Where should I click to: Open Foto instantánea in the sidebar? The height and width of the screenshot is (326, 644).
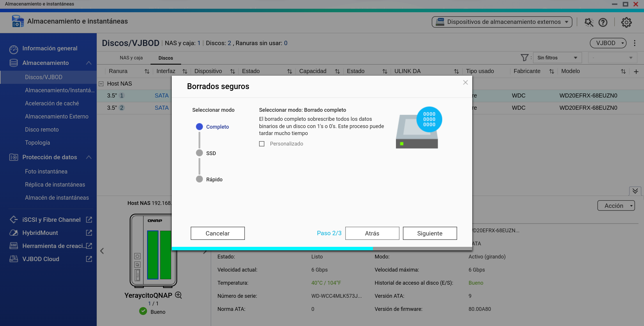(46, 171)
